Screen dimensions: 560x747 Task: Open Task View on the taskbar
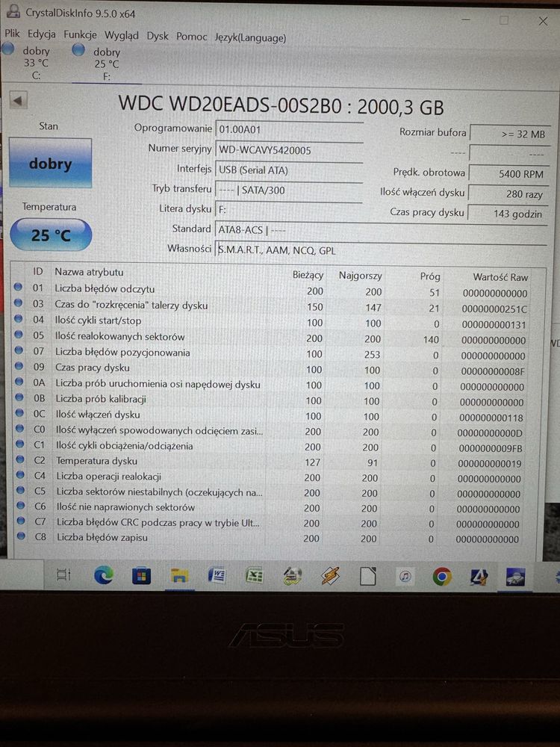click(x=63, y=575)
